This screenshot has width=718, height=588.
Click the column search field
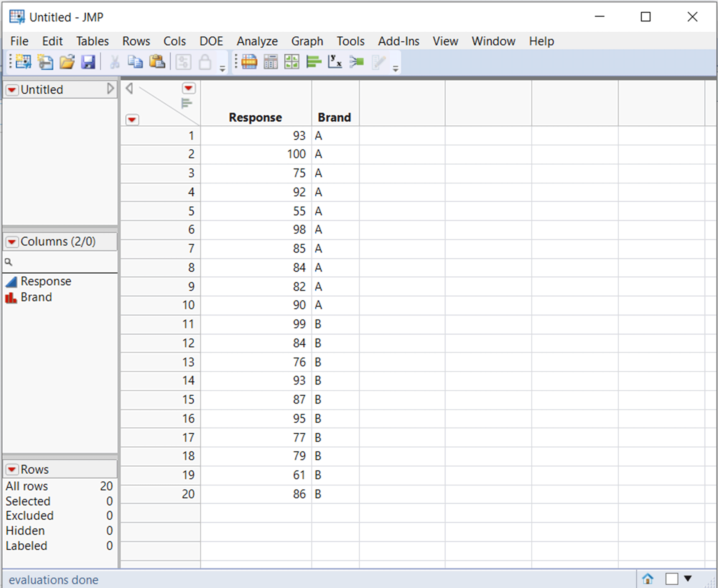[x=60, y=262]
